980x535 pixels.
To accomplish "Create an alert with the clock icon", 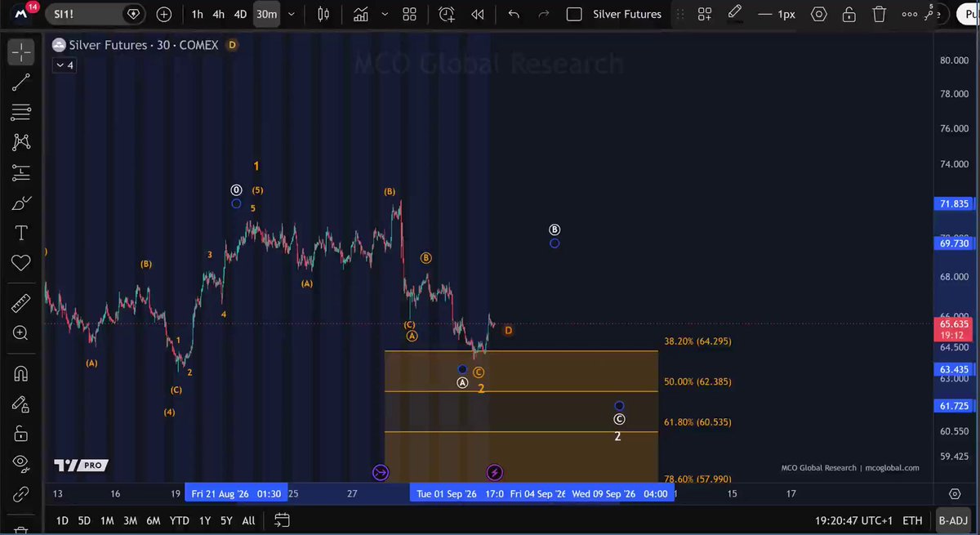I will (446, 14).
